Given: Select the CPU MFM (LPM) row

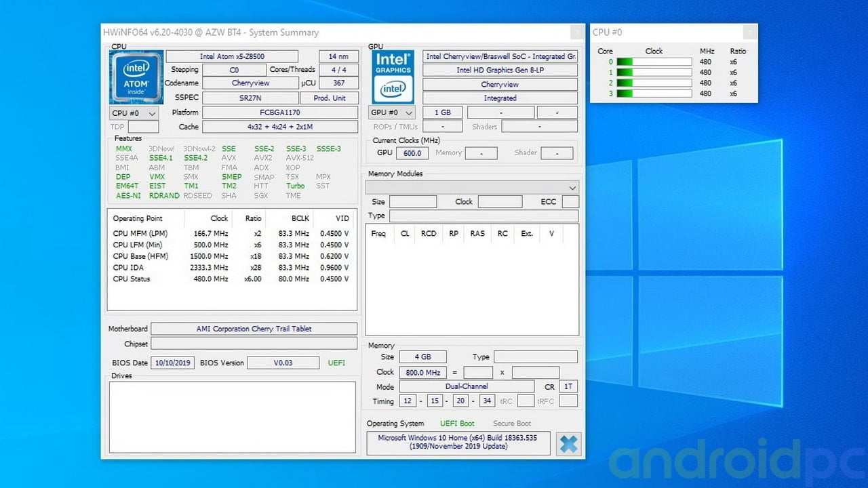Looking at the screenshot, I should 232,233.
